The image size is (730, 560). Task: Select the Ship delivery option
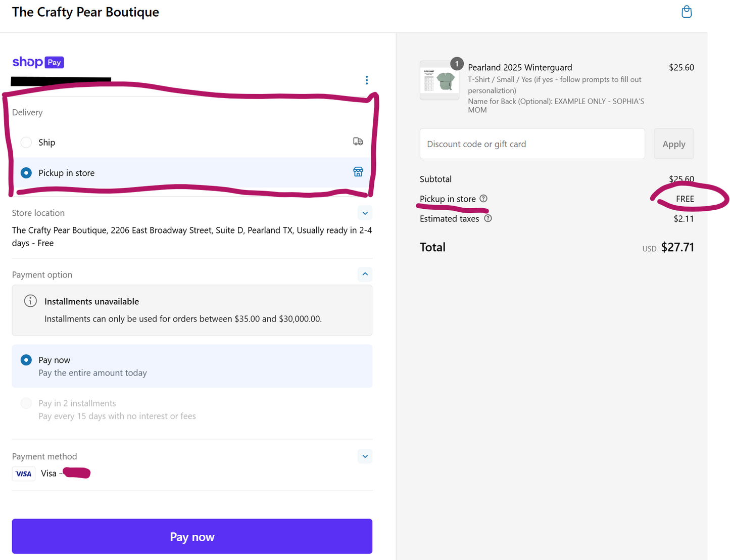pos(26,143)
